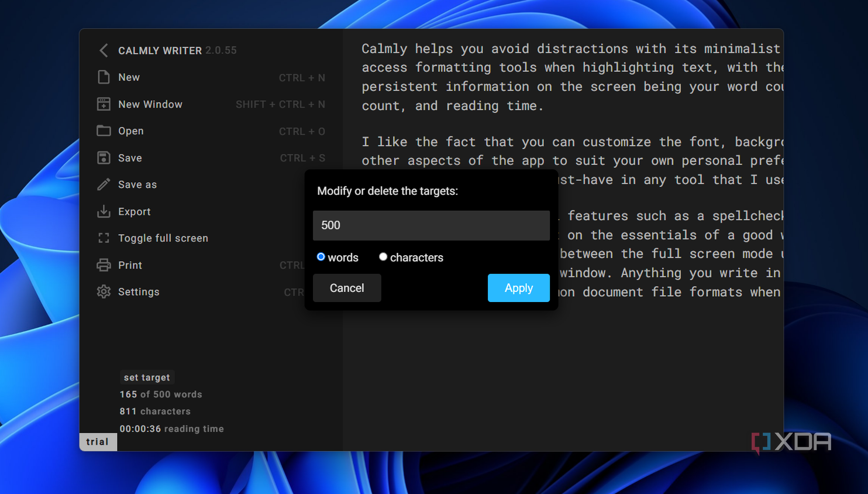This screenshot has height=494, width=868.
Task: Click the paragraph starting 'I like the fact'
Action: [573, 160]
